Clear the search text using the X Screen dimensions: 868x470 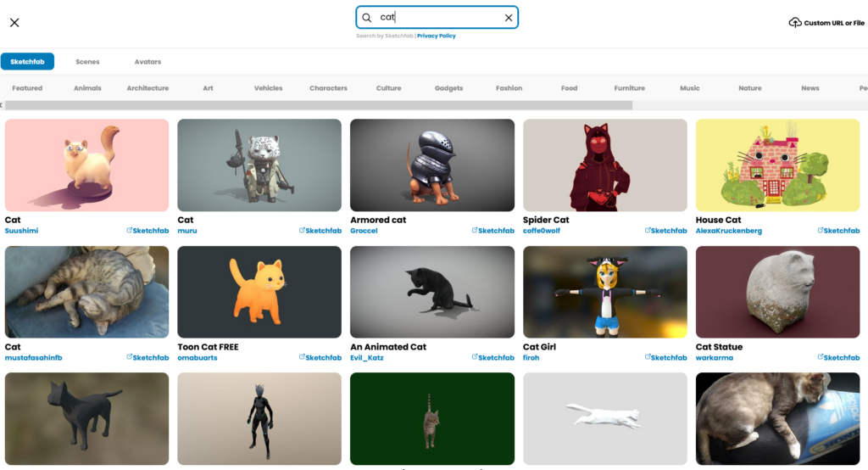click(x=509, y=18)
